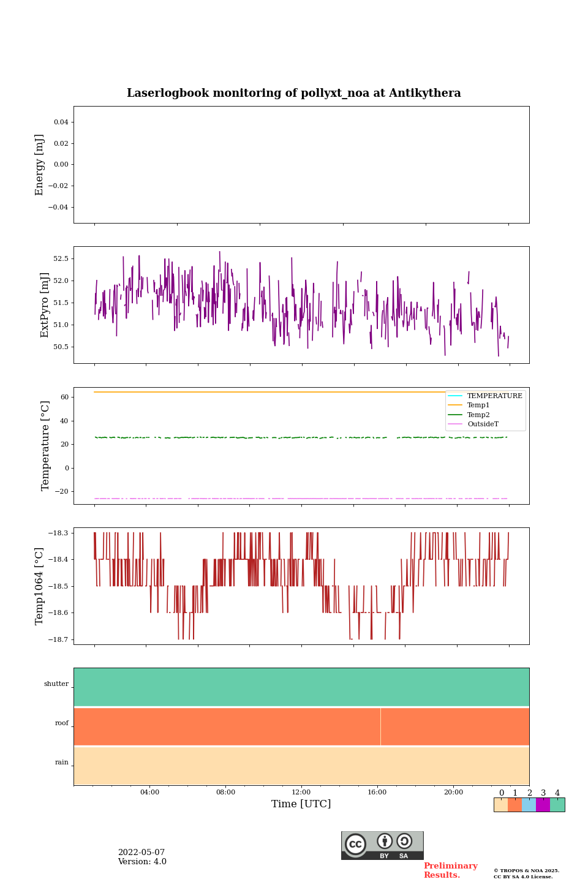Click the 16:00 time tick label

coord(377,792)
